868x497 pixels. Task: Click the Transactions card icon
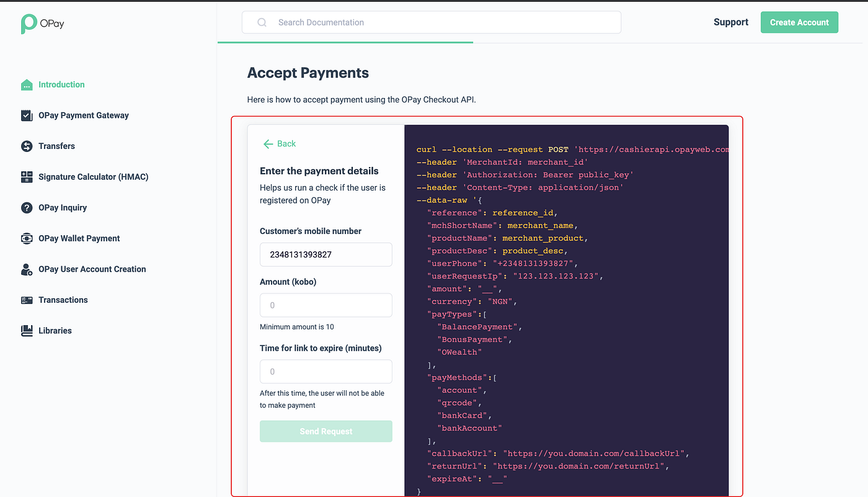pos(27,300)
